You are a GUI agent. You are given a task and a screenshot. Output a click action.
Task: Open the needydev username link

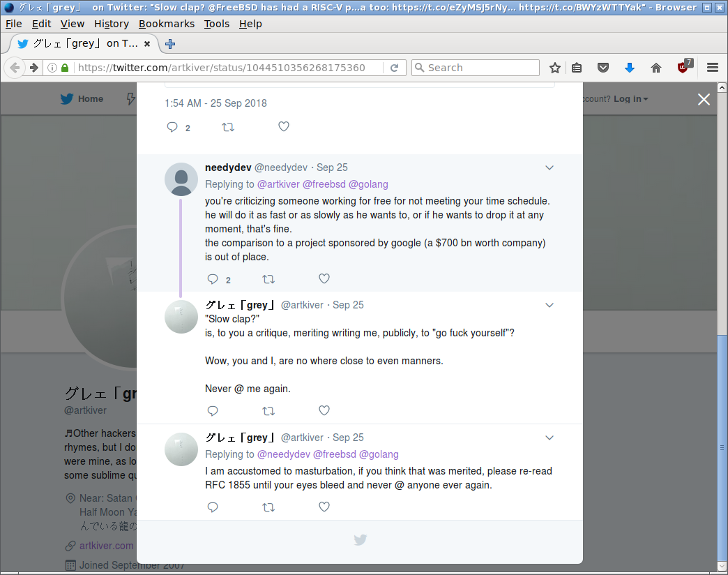[229, 167]
